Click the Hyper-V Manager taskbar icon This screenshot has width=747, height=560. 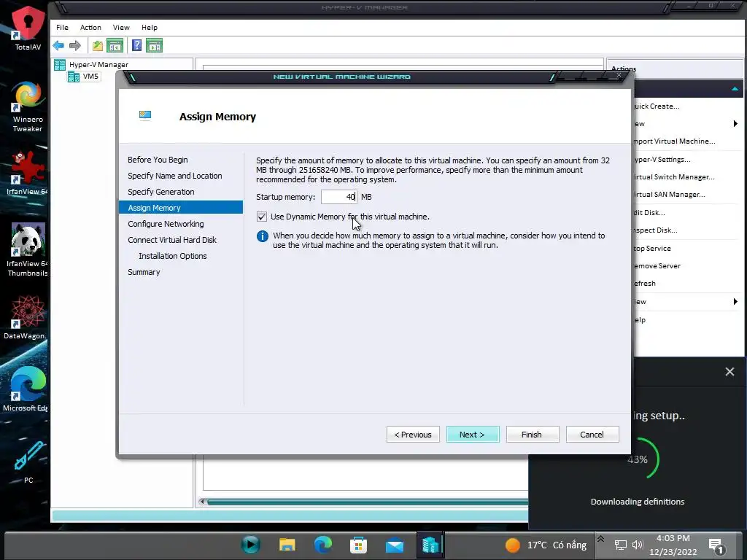(430, 545)
